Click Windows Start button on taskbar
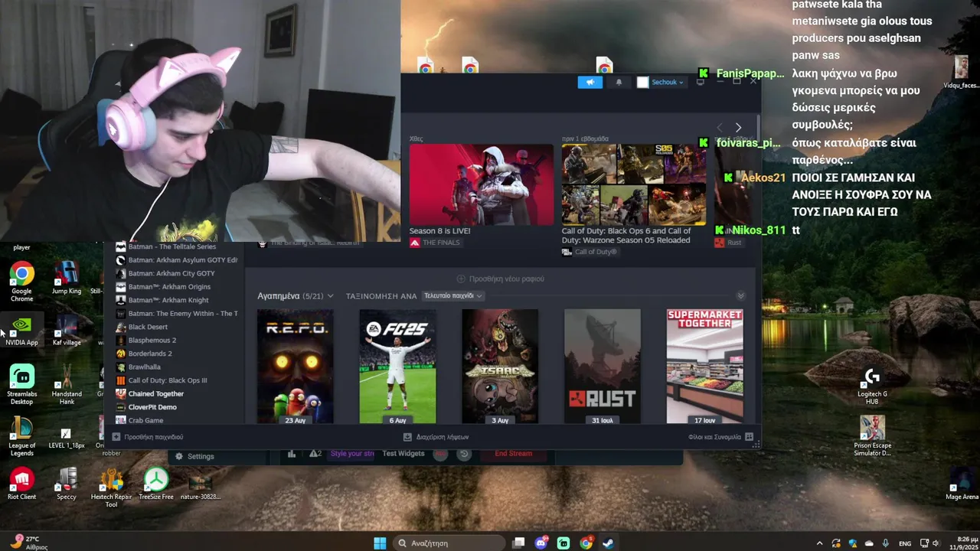Image resolution: width=980 pixels, height=551 pixels. [380, 543]
